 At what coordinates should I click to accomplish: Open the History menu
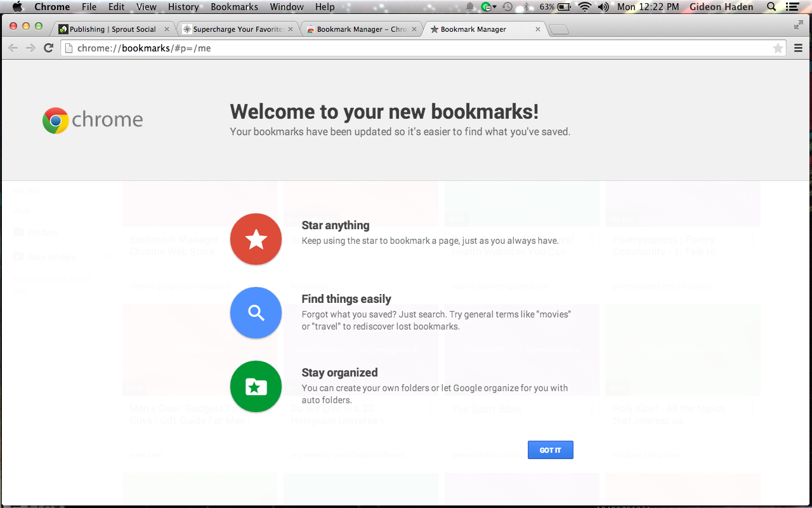[183, 7]
